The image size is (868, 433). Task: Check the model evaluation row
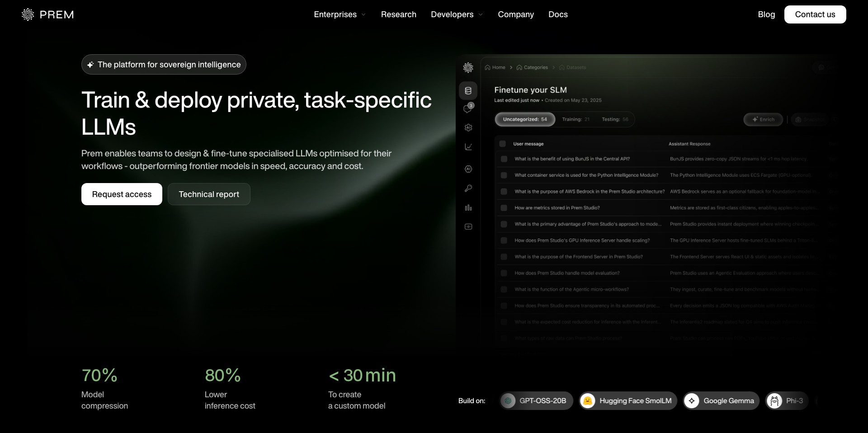pos(504,273)
